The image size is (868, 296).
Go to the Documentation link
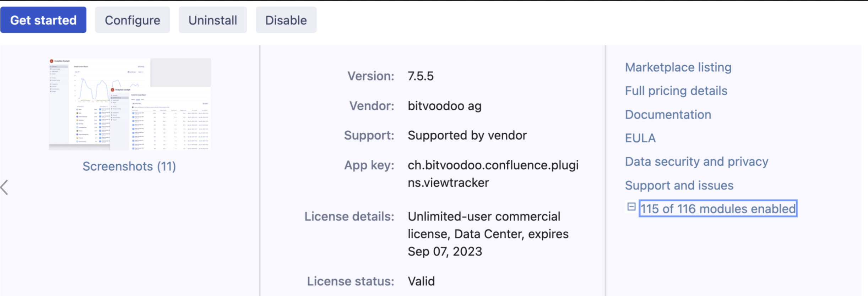pos(668,115)
